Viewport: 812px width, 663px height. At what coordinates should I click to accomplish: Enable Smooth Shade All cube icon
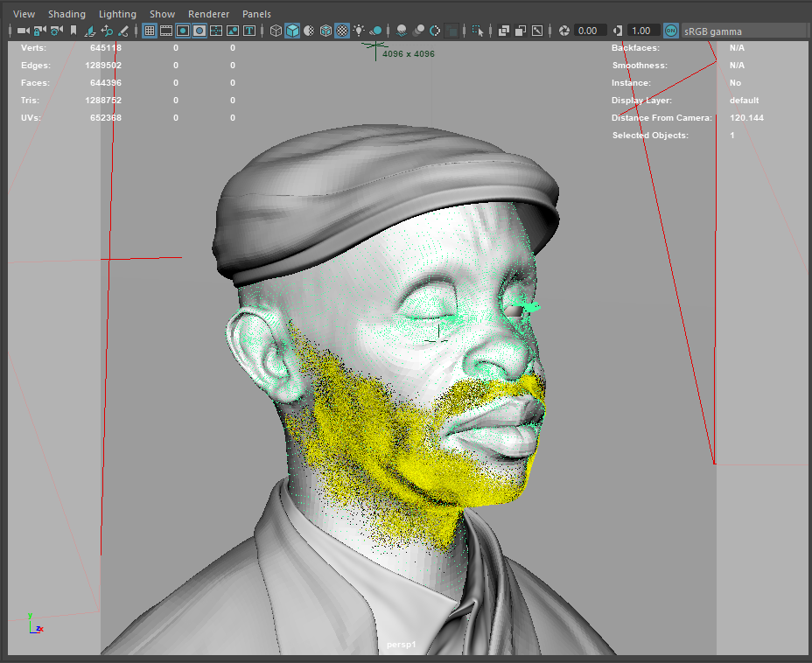(x=292, y=31)
